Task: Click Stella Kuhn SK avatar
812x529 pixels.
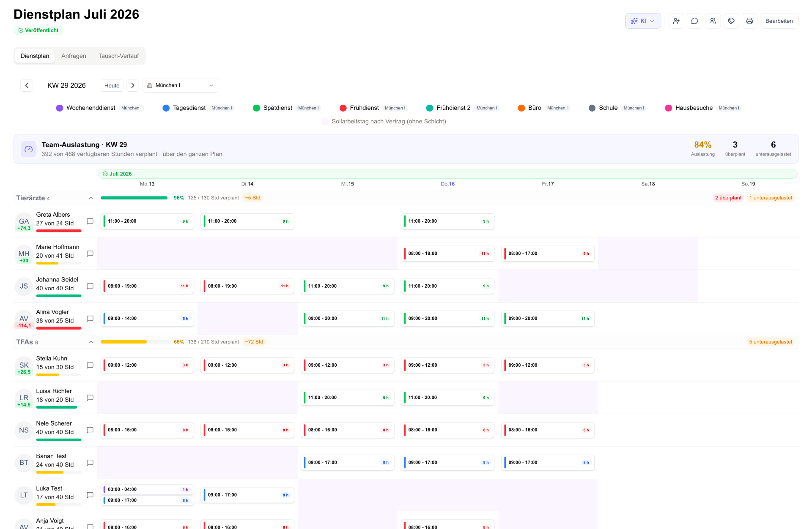Action: point(24,365)
